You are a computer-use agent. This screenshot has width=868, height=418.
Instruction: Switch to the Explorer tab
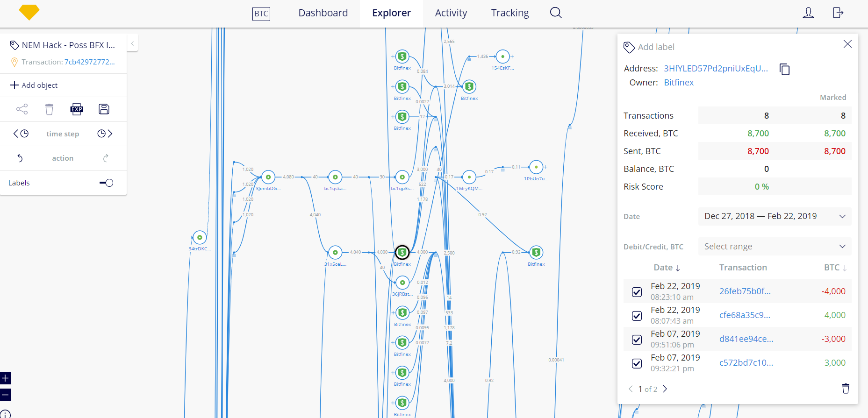pos(391,13)
